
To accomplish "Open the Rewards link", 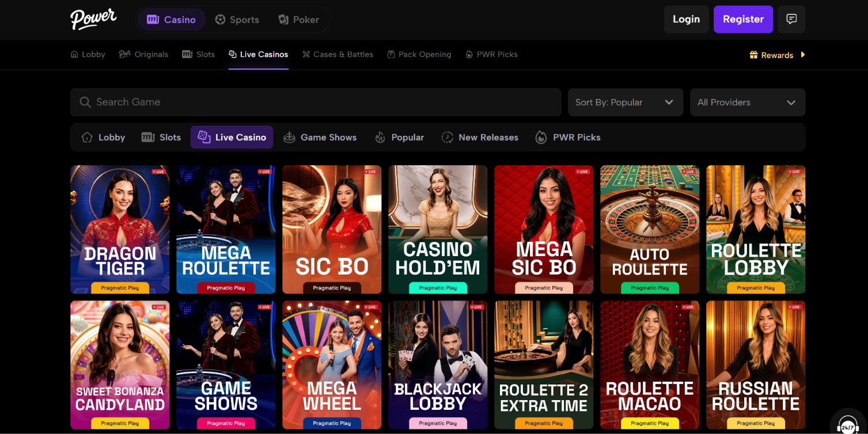I will [777, 55].
